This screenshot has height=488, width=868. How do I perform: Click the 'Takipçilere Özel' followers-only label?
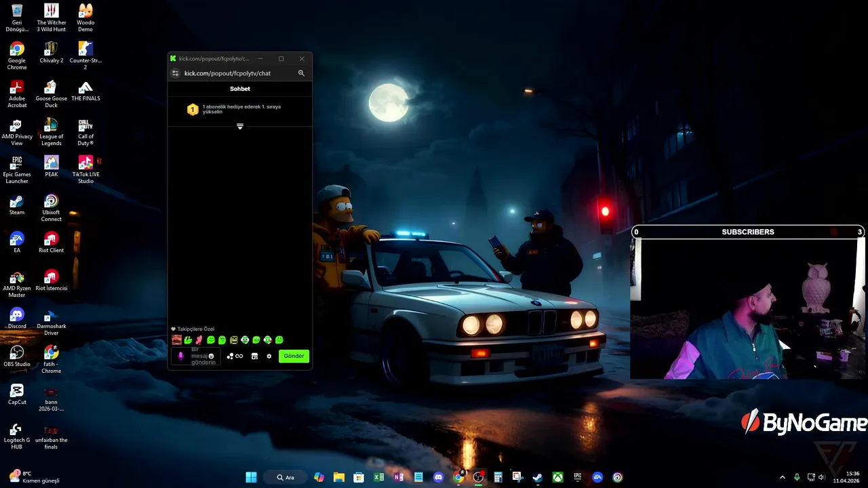196,329
